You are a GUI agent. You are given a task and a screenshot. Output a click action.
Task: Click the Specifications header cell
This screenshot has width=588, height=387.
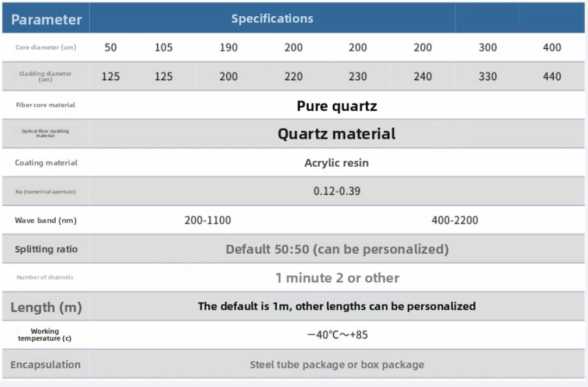point(272,18)
